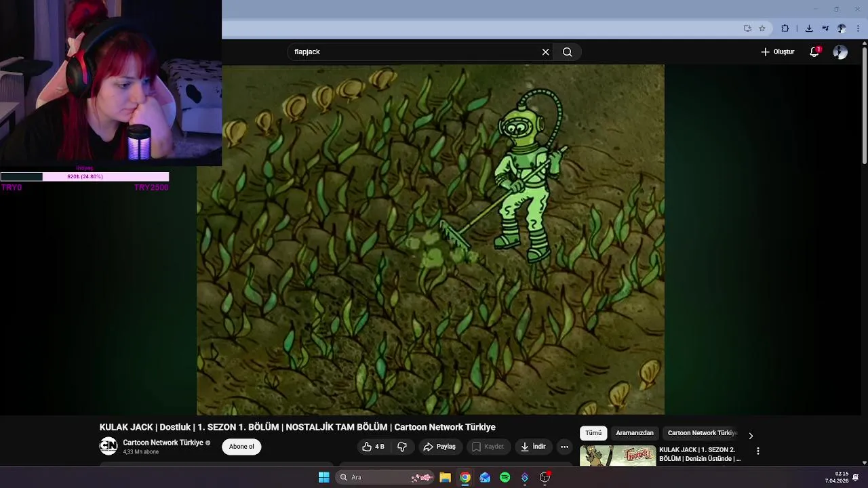Image resolution: width=868 pixels, height=488 pixels.
Task: Open the Oluştur create menu
Action: pyautogui.click(x=777, y=52)
